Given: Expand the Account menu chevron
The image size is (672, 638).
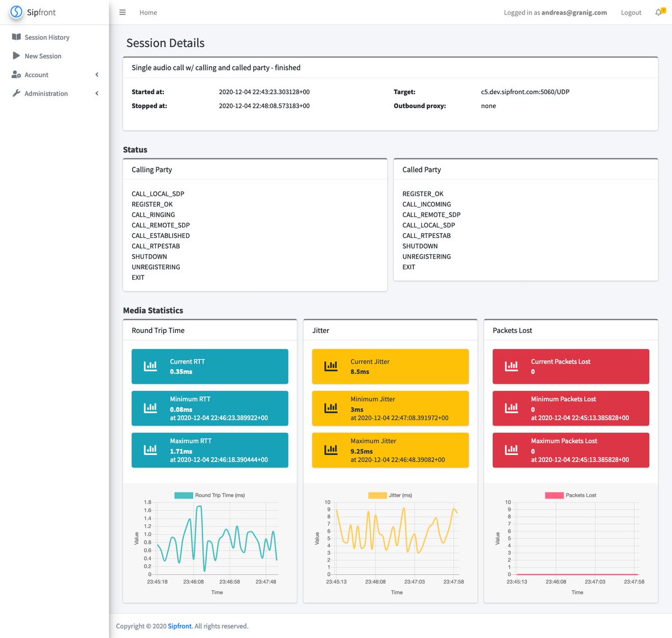Looking at the screenshot, I should pyautogui.click(x=96, y=74).
